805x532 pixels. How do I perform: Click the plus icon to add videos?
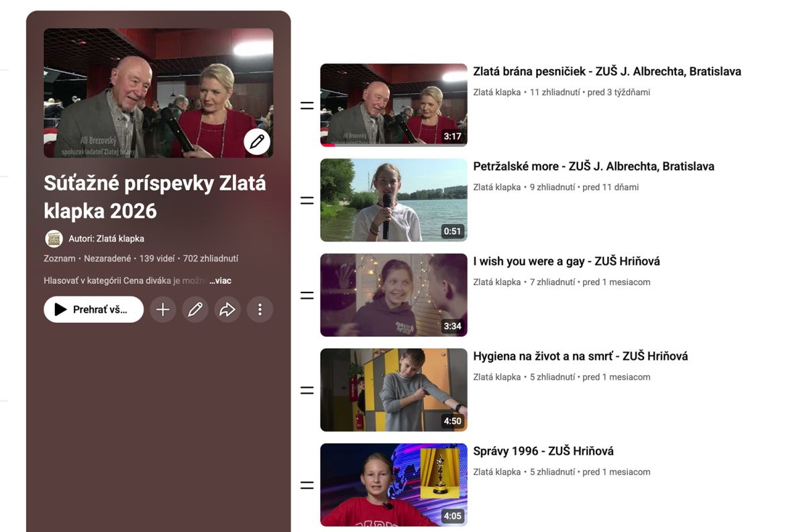coord(162,309)
